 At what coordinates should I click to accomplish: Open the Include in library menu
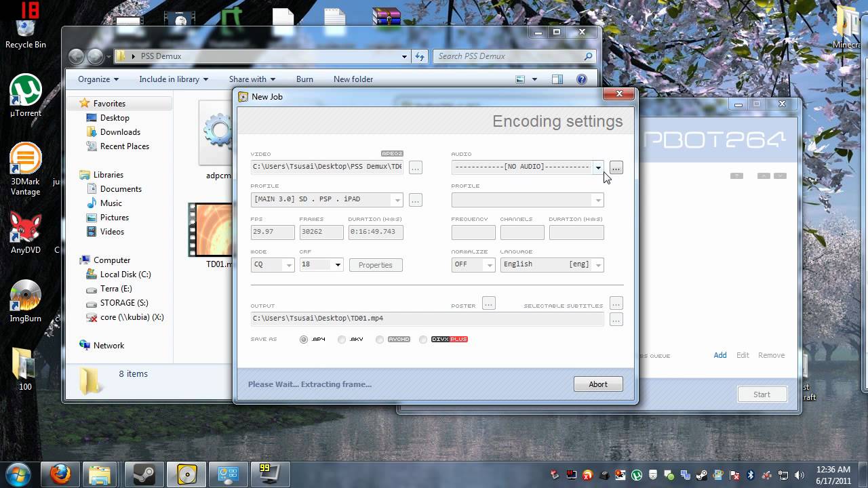(174, 79)
